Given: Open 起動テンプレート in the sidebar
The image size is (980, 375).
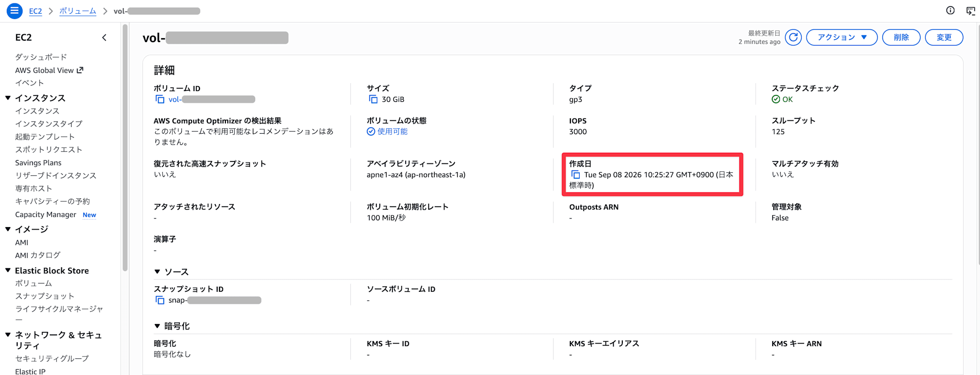Looking at the screenshot, I should (45, 137).
